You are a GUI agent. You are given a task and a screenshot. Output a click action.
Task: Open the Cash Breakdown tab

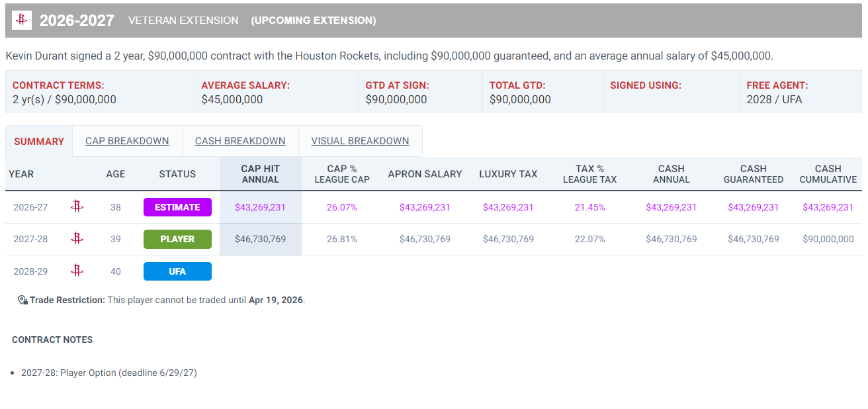240,141
